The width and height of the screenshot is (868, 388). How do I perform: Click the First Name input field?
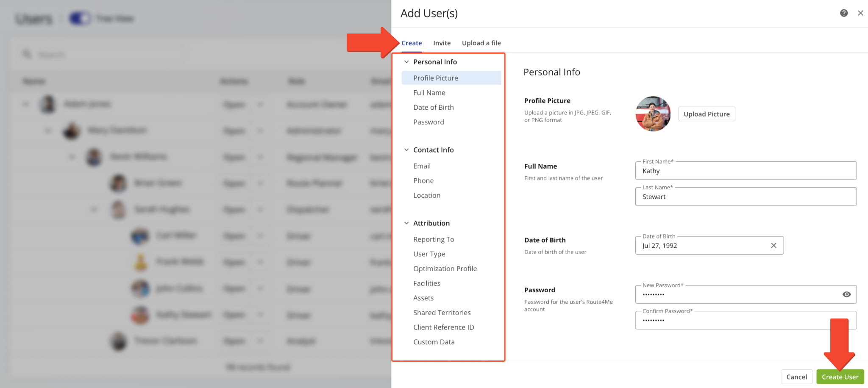(x=746, y=171)
